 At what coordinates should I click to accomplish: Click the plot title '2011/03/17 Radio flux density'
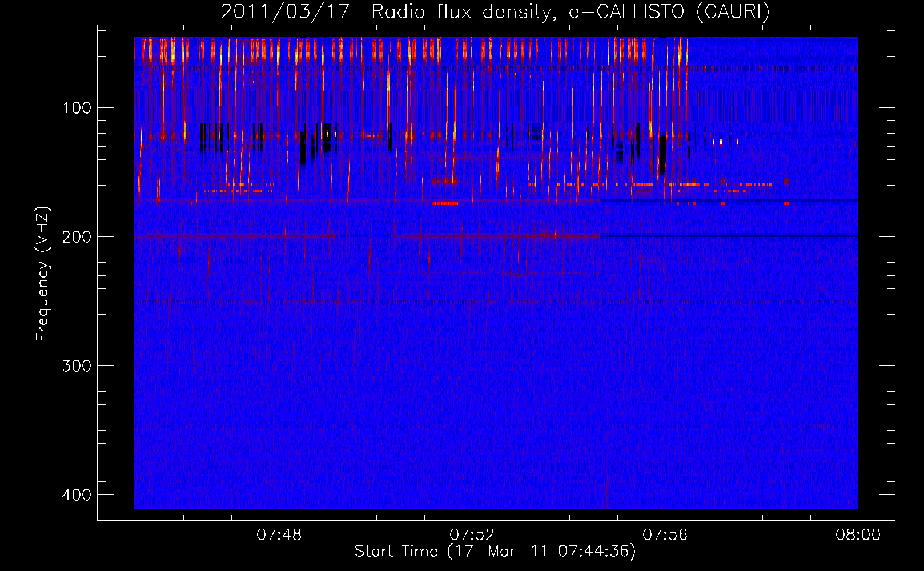(x=388, y=11)
